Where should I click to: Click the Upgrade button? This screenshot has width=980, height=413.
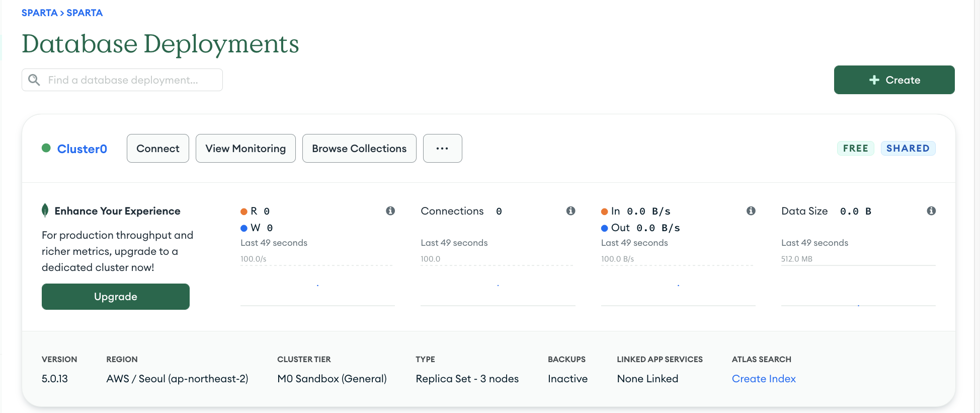point(116,297)
